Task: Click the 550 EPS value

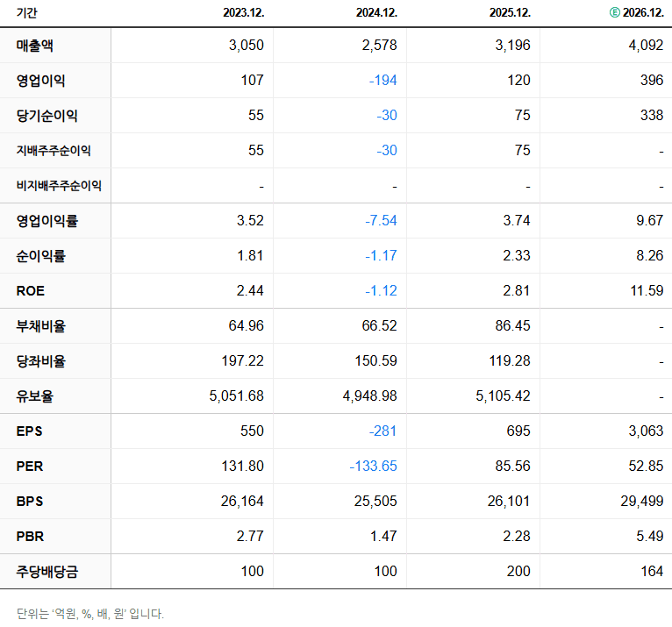Action: [x=252, y=431]
